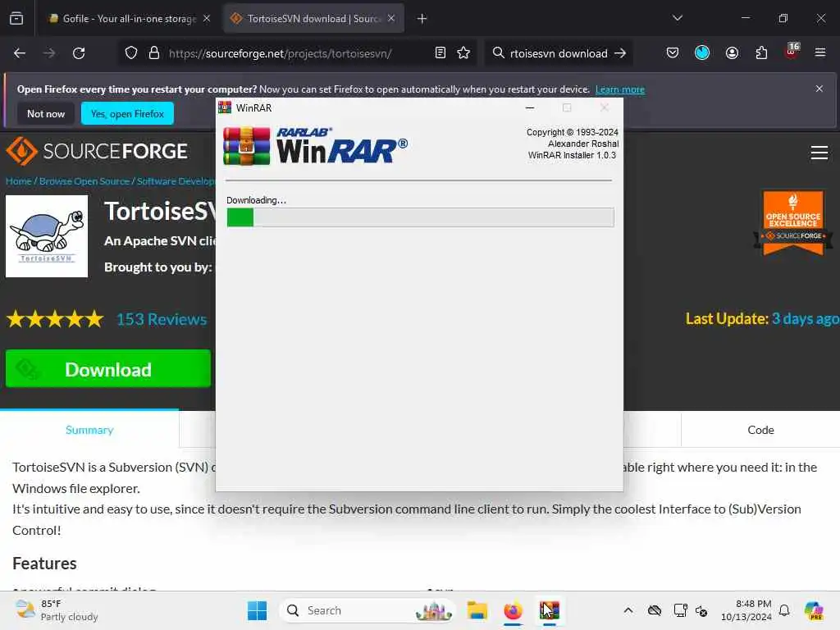Open File Explorer from the taskbar
The image size is (840, 630).
coord(477,610)
